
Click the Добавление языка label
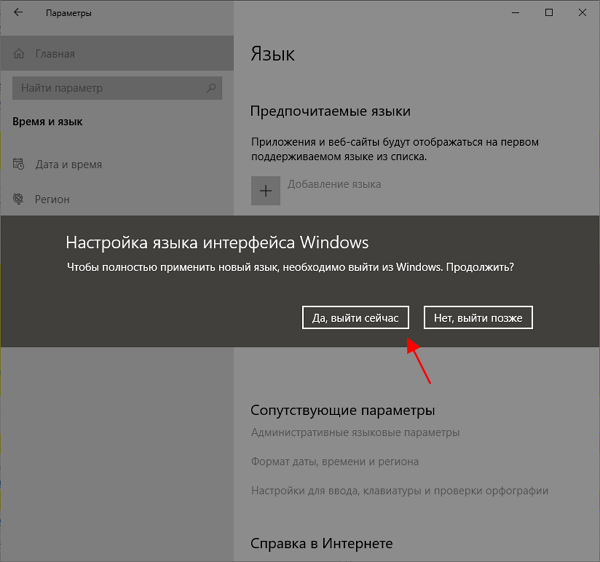(x=334, y=184)
